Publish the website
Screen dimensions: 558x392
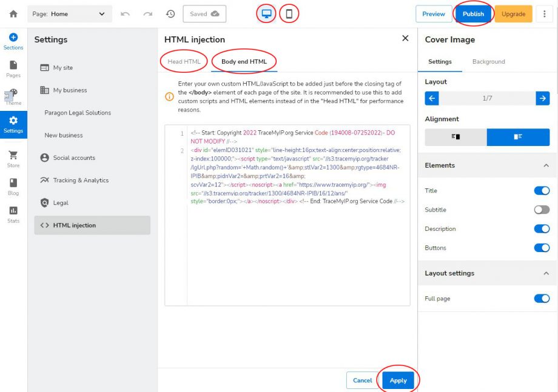coord(473,13)
